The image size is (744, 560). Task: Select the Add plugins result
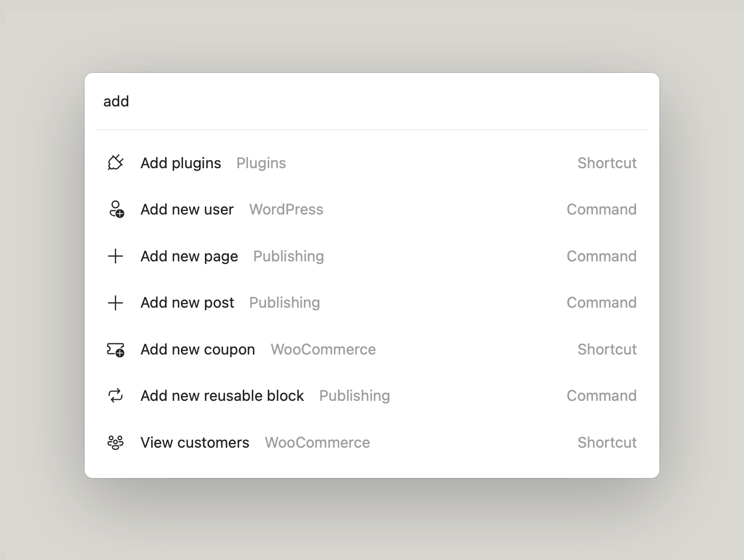[180, 163]
